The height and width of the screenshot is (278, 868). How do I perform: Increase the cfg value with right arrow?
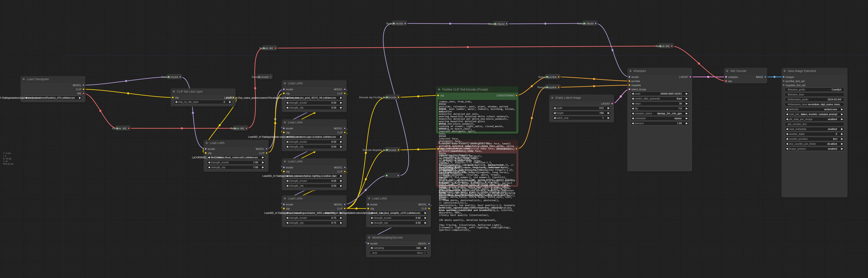(x=686, y=109)
